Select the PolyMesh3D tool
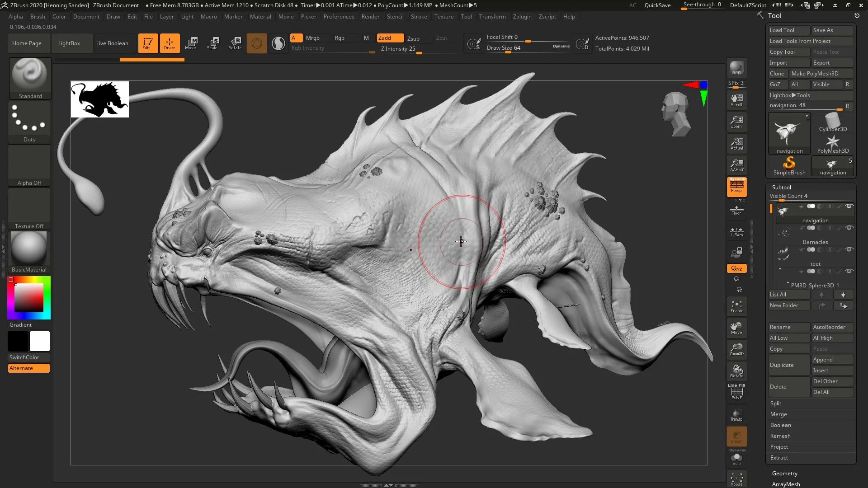 tap(833, 144)
